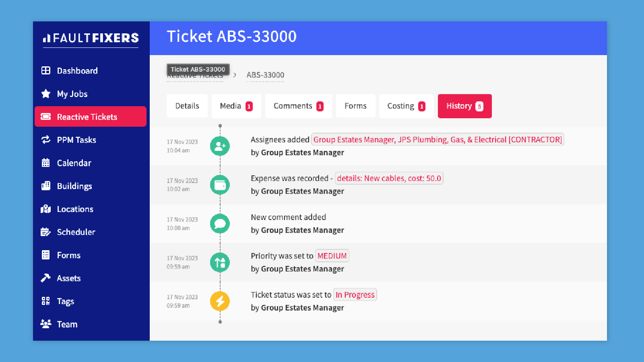Click the green assignee-added timeline icon

coord(219,146)
